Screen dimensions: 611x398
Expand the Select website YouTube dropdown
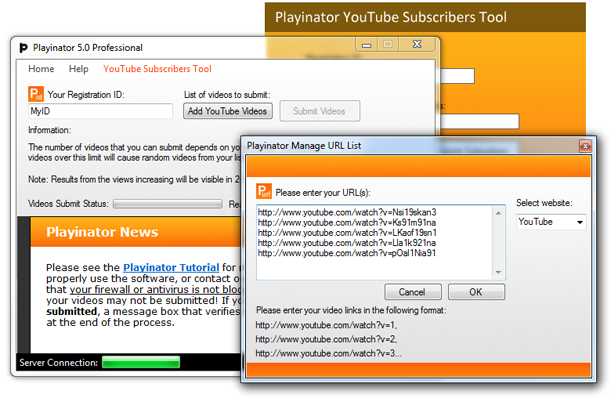(551, 222)
